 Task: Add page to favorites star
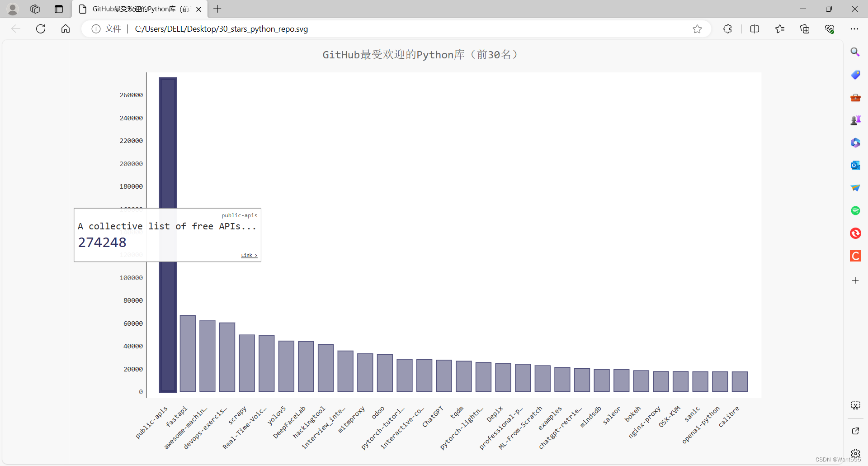pos(697,29)
